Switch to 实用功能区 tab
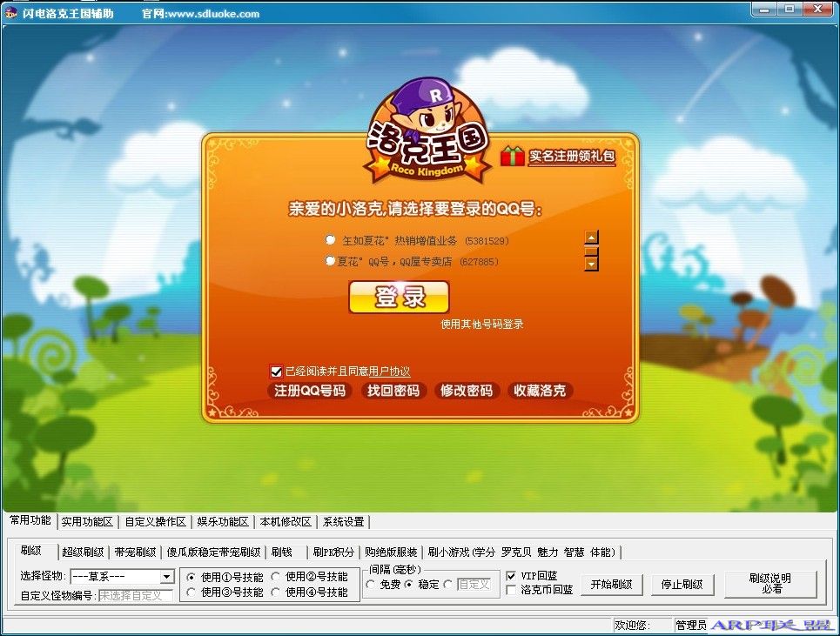Screen dimensions: 840x636 (87, 522)
